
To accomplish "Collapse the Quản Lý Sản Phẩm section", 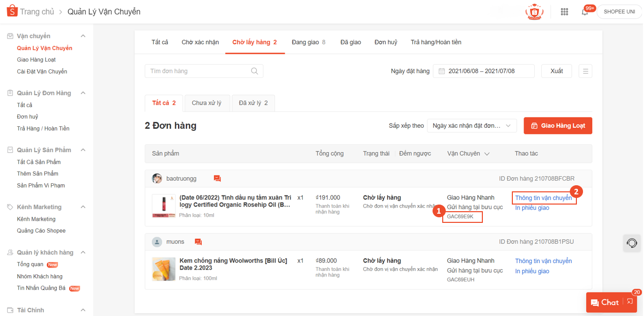I will 83,150.
